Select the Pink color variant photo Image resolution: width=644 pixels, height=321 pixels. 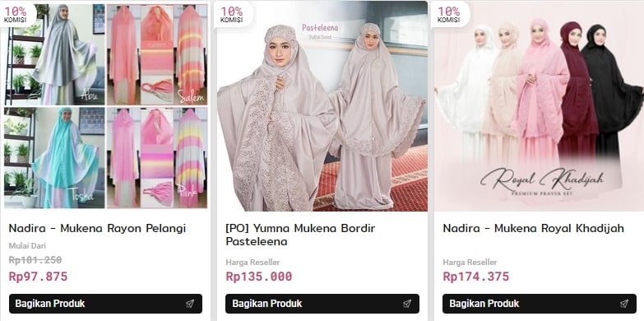(x=157, y=158)
